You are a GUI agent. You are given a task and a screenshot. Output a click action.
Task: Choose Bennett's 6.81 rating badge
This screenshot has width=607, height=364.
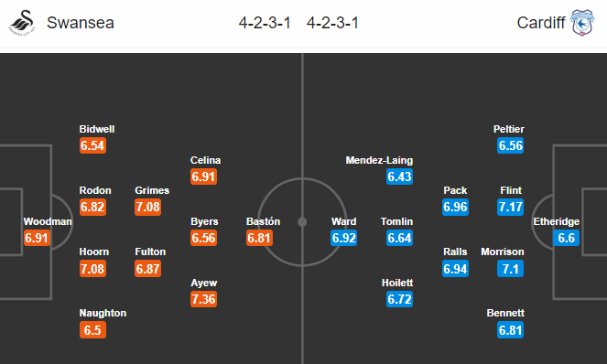tap(511, 330)
